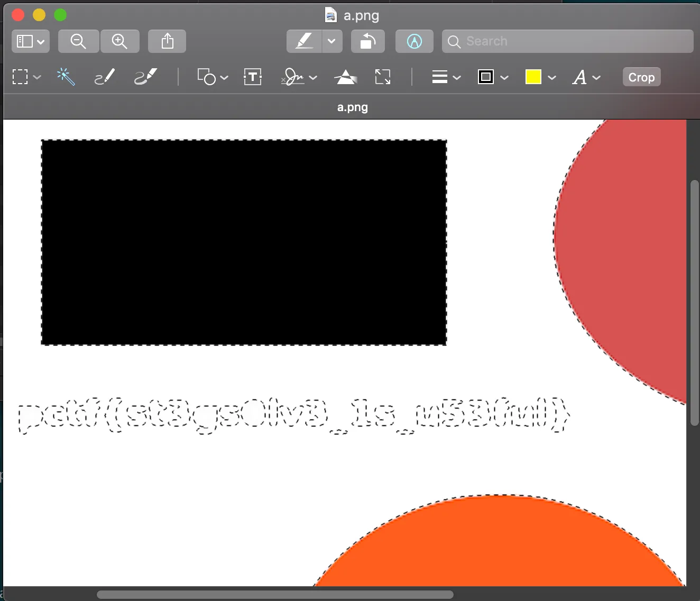
Task: Open the sidebar view menu button
Action: tap(31, 41)
